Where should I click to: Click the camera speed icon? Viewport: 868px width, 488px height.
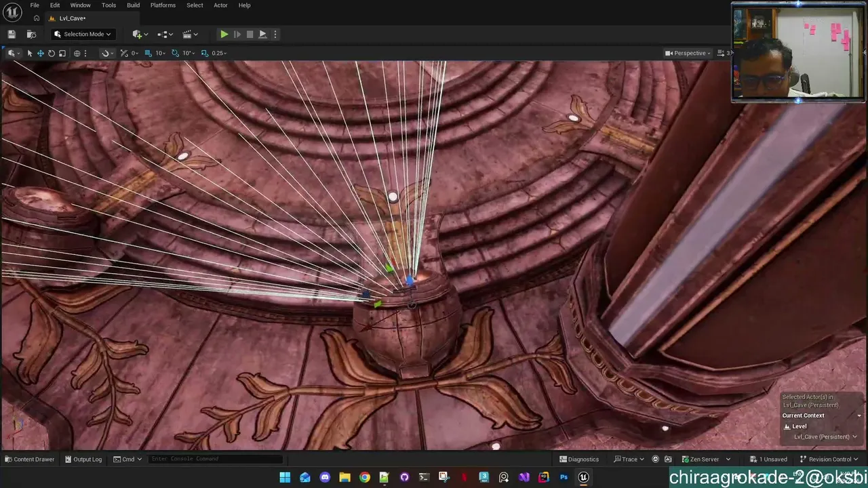(721, 53)
